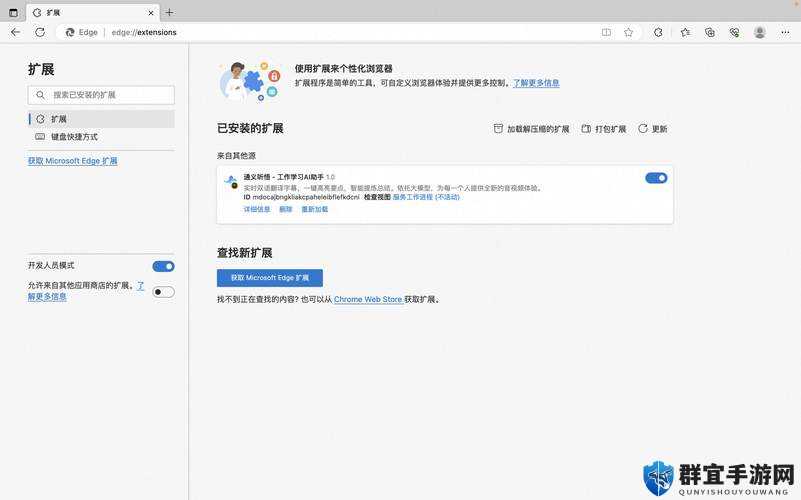Click the 通义听悟 extension icon
801x500 pixels.
tap(231, 181)
